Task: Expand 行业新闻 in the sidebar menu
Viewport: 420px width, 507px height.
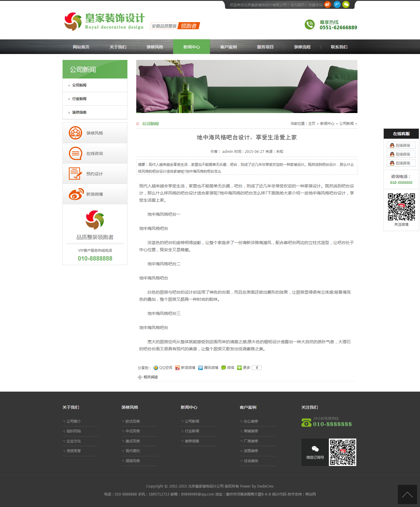Action: coord(79,99)
